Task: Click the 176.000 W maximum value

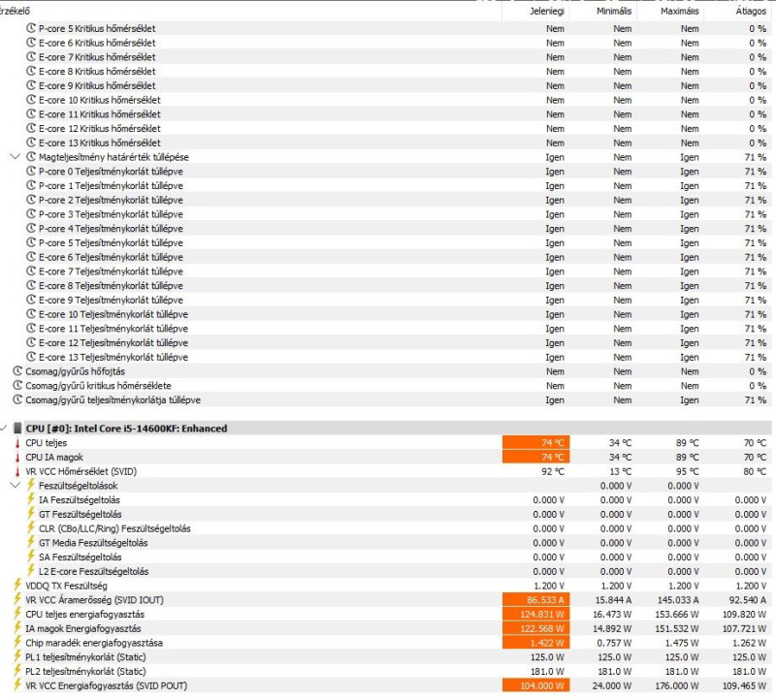Action: (676, 685)
